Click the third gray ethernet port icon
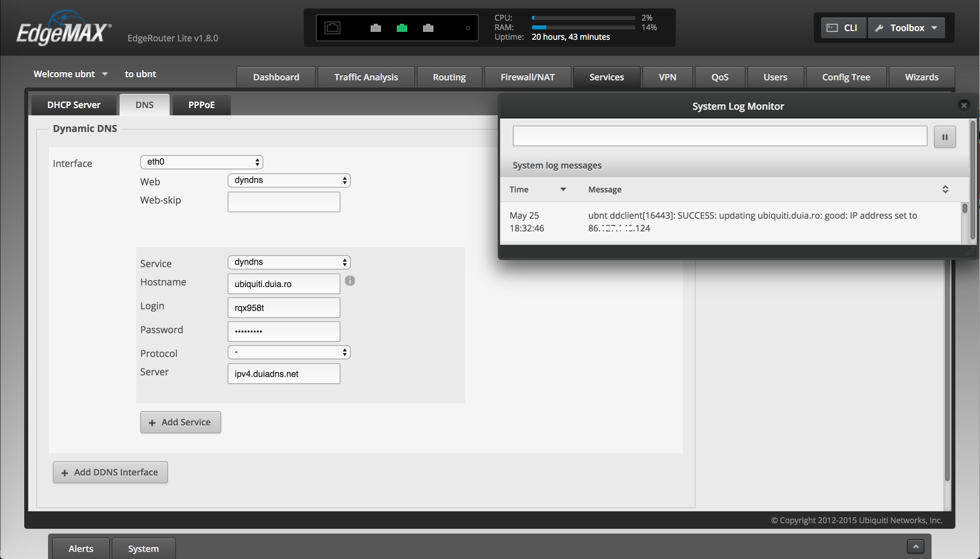The image size is (980, 559). (x=428, y=28)
